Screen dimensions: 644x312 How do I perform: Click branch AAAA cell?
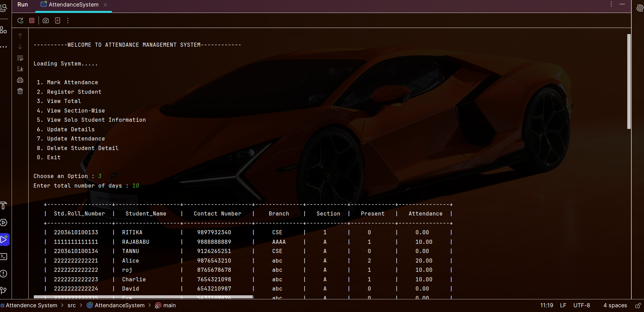point(279,242)
